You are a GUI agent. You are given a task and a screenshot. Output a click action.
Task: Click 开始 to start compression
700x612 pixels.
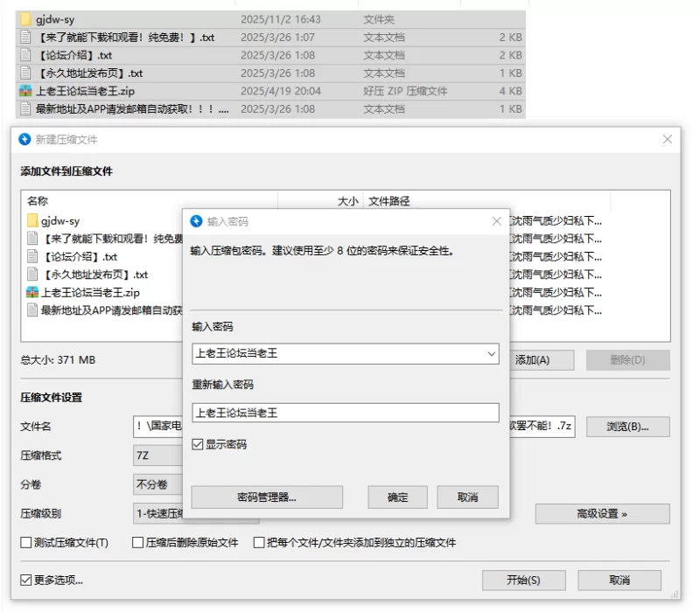(x=522, y=580)
